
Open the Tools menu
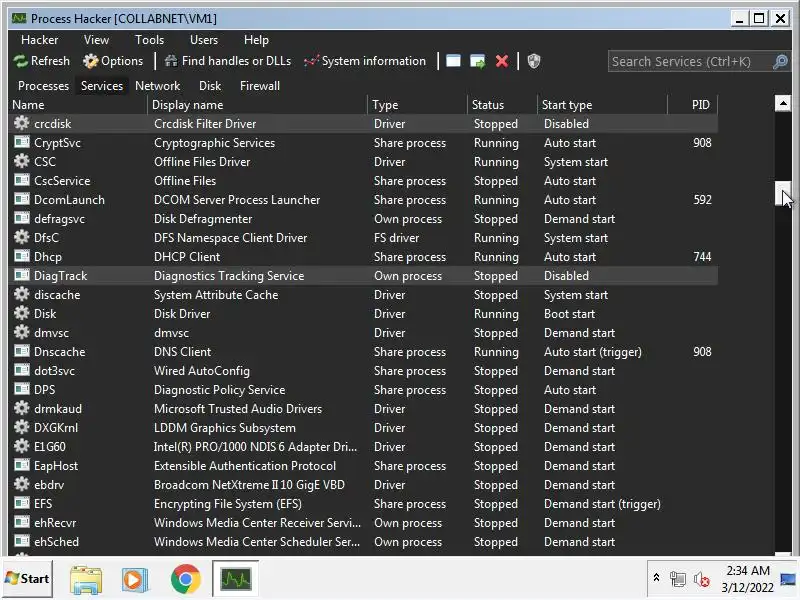149,40
